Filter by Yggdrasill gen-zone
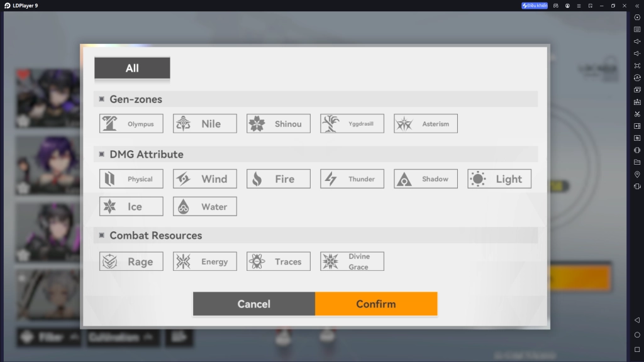 point(352,124)
